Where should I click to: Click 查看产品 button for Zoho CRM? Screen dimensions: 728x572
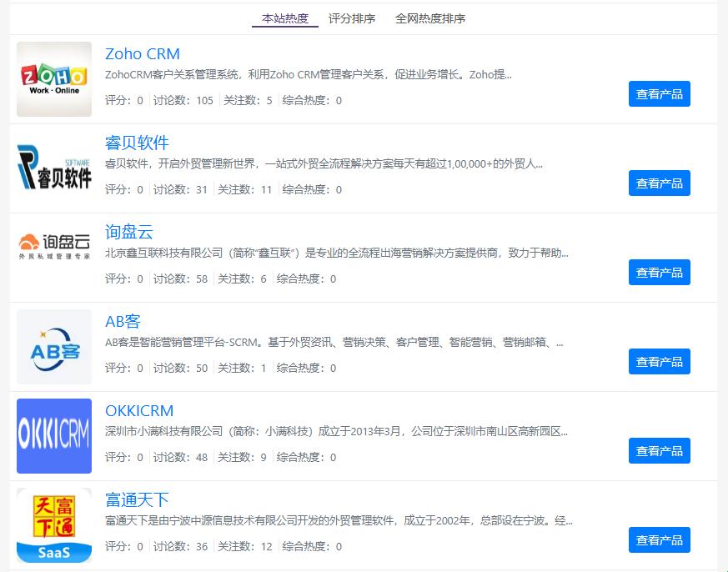660,93
